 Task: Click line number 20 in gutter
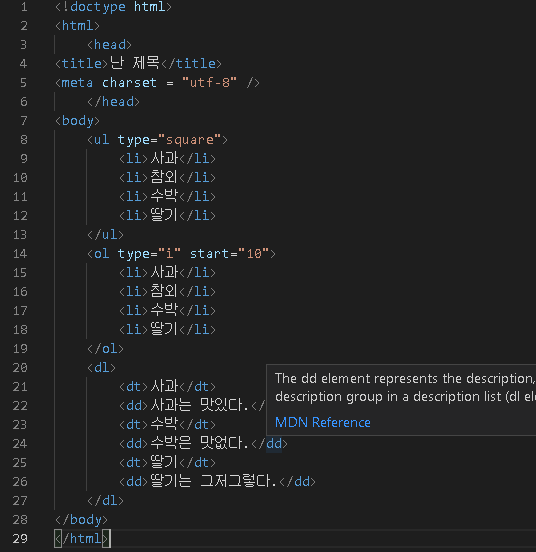20,368
